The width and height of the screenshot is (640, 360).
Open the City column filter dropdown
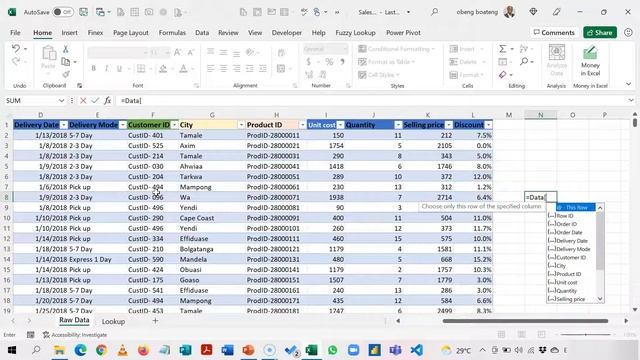click(x=241, y=125)
